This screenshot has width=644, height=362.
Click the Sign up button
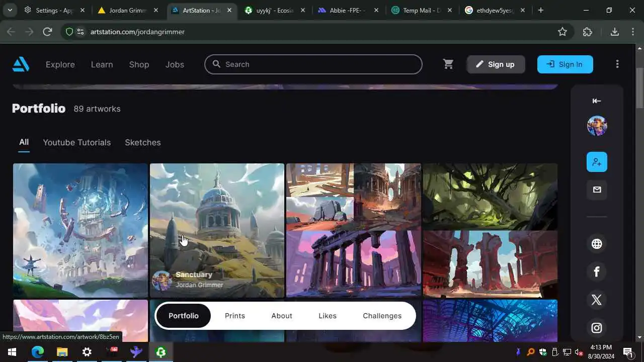[x=496, y=64]
